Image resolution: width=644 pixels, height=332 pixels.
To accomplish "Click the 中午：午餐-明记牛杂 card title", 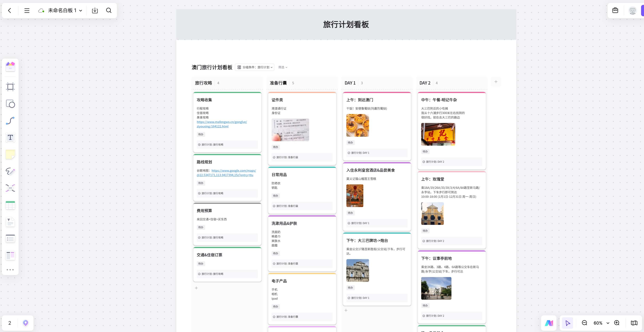I will (x=439, y=100).
